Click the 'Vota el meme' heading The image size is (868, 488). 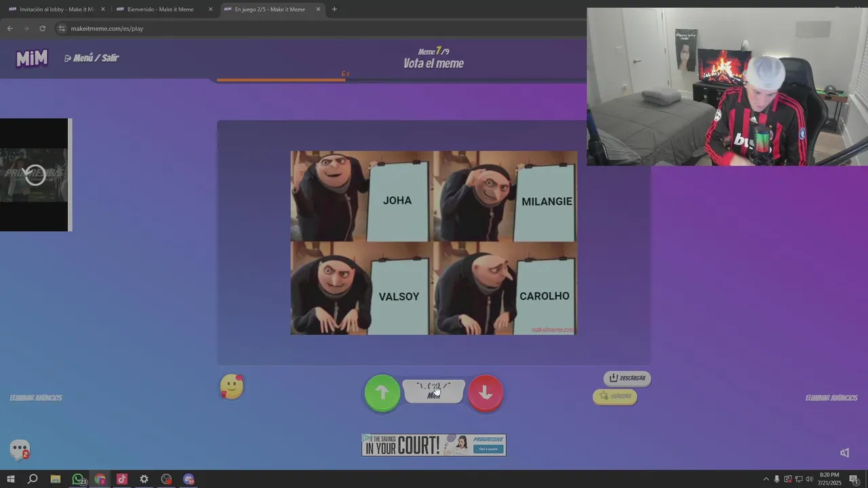434,64
